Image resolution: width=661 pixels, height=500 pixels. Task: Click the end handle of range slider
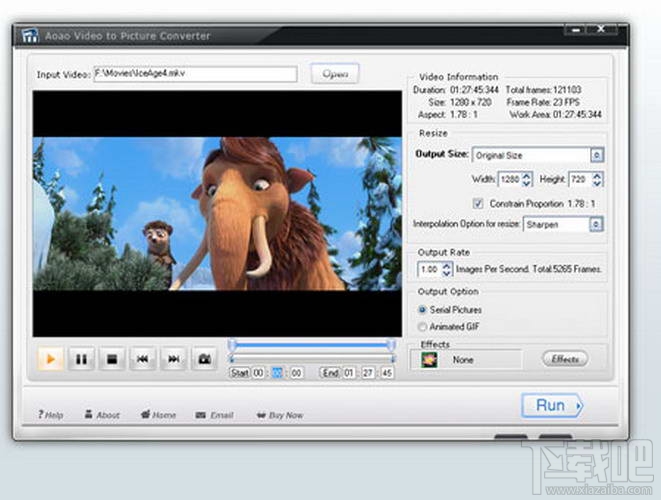[x=391, y=345]
